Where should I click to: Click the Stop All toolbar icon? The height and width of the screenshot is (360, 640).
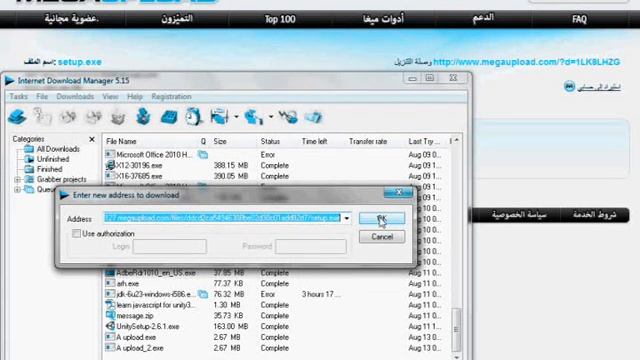(93, 117)
